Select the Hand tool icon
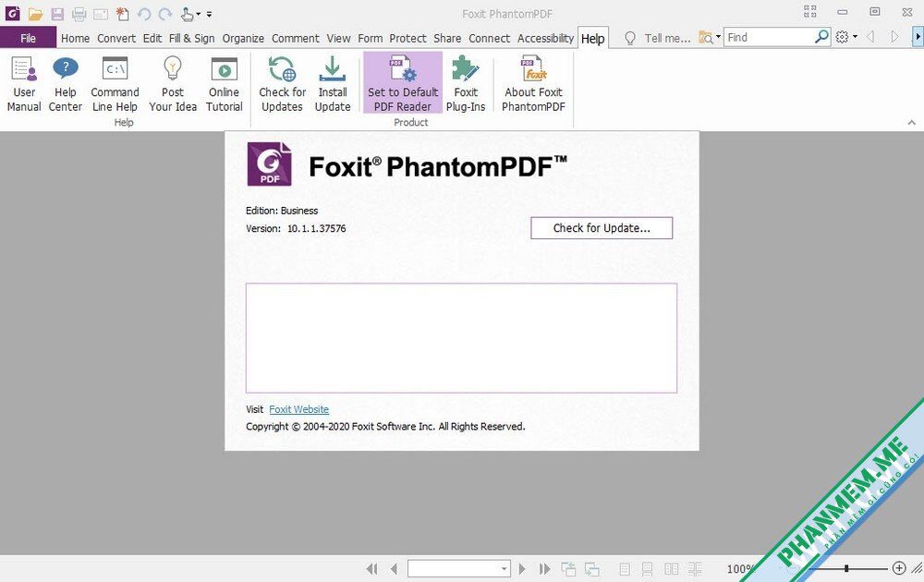 click(x=187, y=14)
